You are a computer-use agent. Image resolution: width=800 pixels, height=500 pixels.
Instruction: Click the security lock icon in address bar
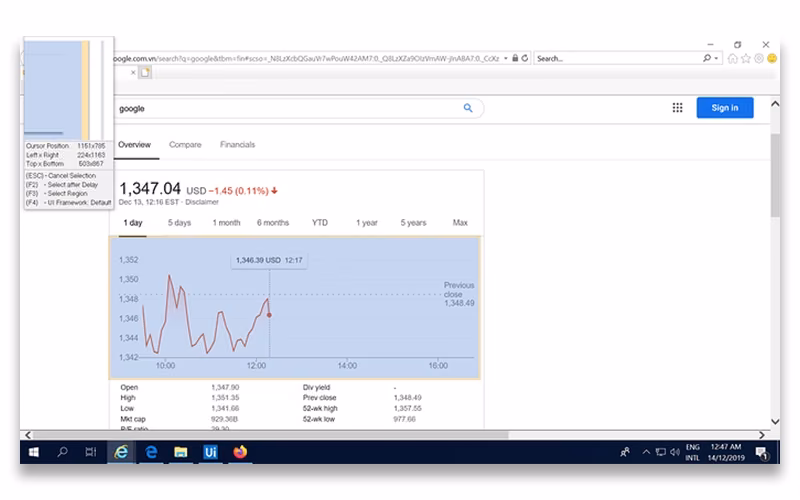click(x=515, y=58)
